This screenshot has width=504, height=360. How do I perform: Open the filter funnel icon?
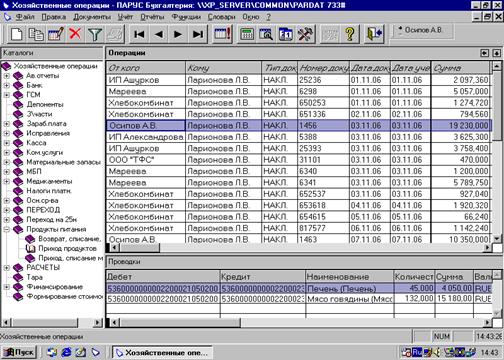click(x=95, y=34)
